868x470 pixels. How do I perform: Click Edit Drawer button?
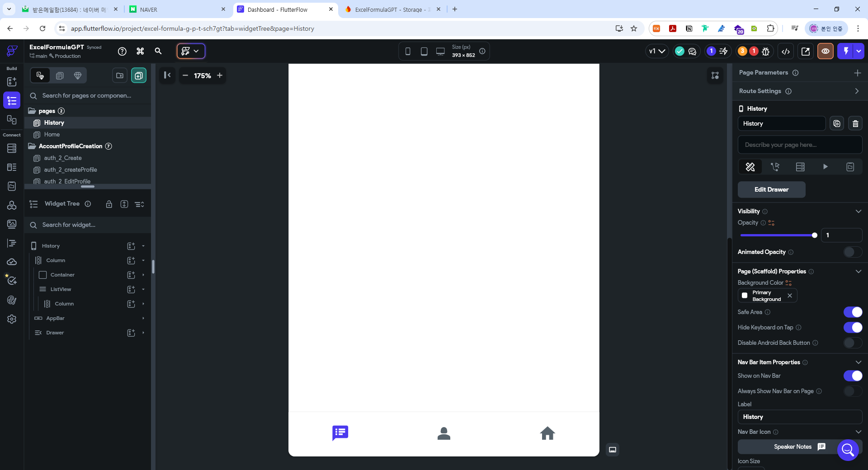[771, 190]
